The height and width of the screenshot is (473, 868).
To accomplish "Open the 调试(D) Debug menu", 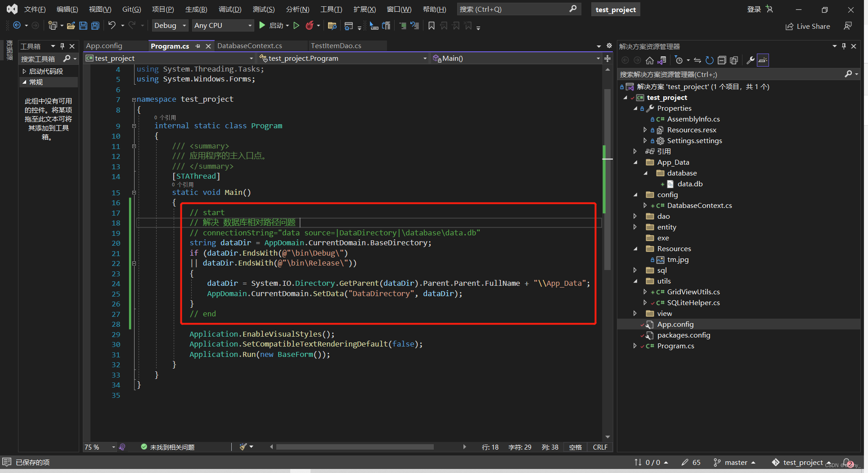I will (x=229, y=9).
